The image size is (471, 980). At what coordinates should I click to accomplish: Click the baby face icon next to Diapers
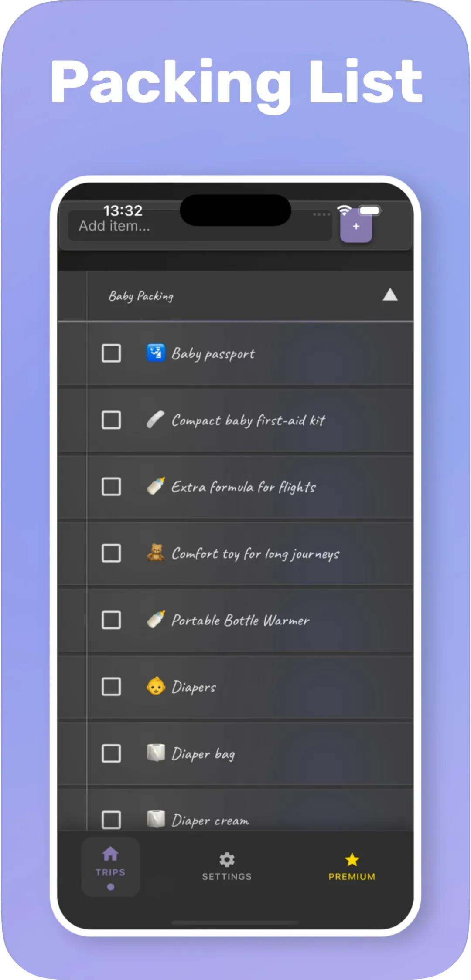pyautogui.click(x=156, y=686)
